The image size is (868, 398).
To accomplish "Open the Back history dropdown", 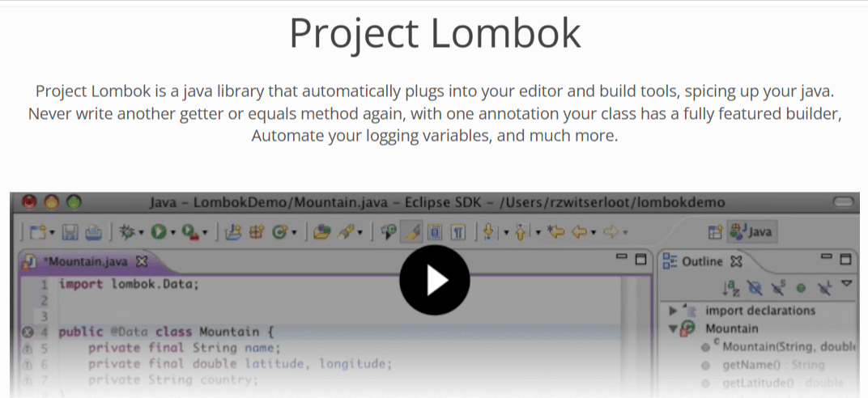I will pos(593,233).
